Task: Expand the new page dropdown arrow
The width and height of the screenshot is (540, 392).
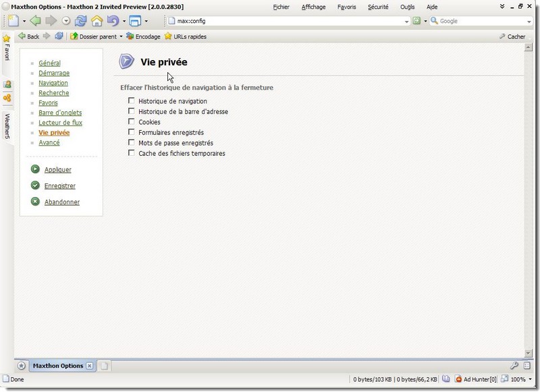Action: [x=24, y=22]
